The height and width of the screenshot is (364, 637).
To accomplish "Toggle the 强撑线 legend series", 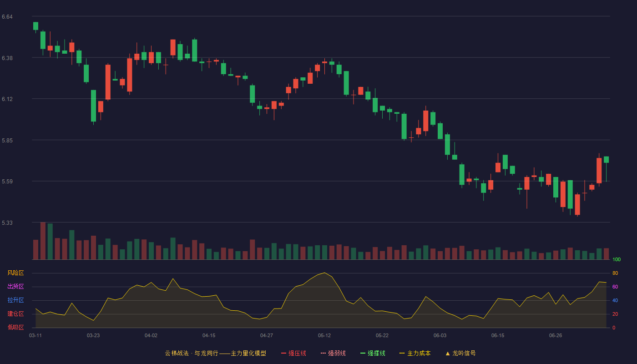I will click(373, 353).
